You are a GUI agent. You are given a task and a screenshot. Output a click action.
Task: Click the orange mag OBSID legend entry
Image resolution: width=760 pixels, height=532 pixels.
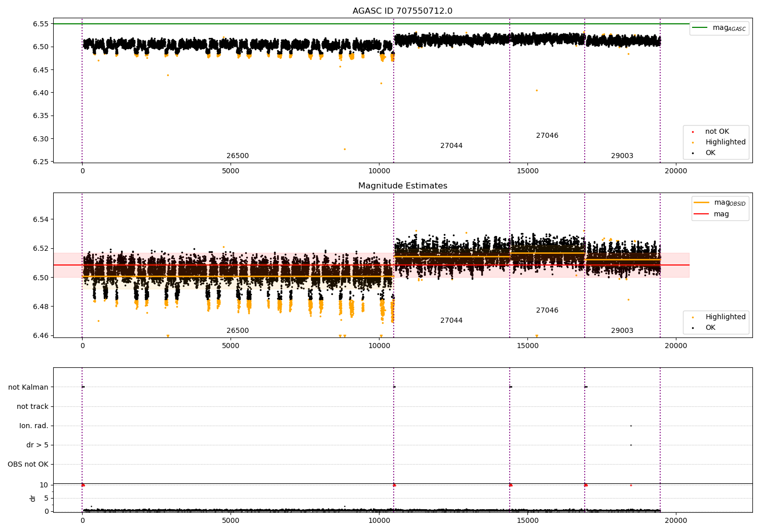pos(719,203)
